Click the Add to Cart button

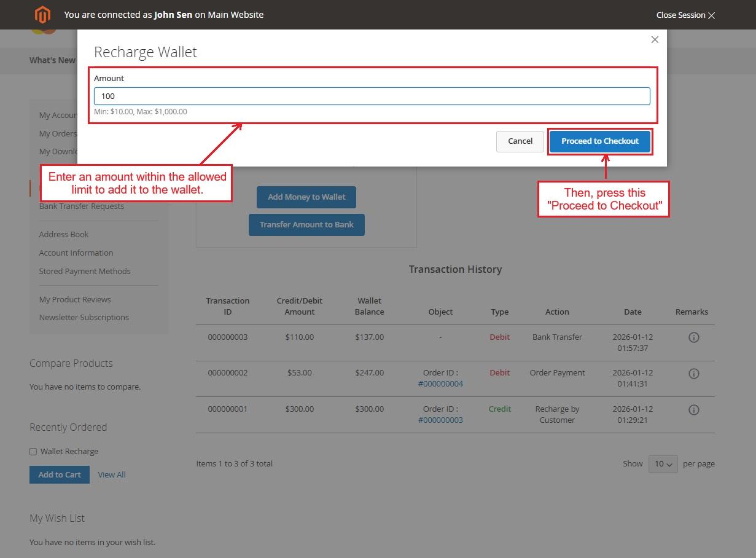tap(60, 475)
